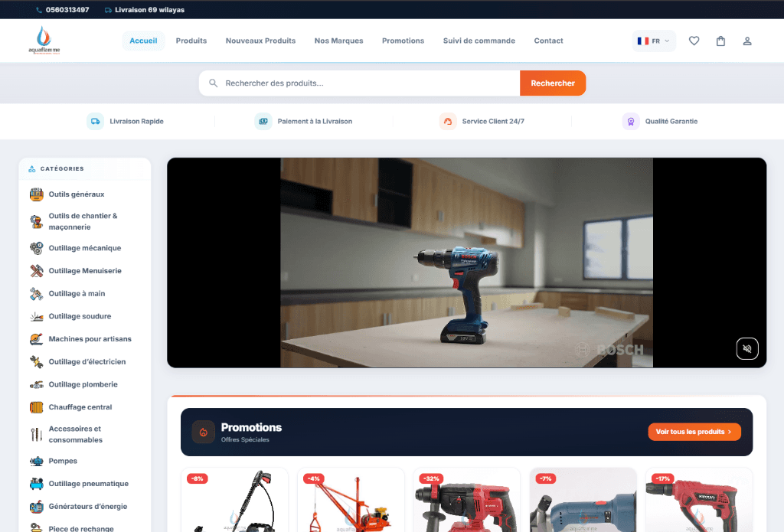Click the Pompes category icon
The image size is (784, 532).
(x=37, y=461)
